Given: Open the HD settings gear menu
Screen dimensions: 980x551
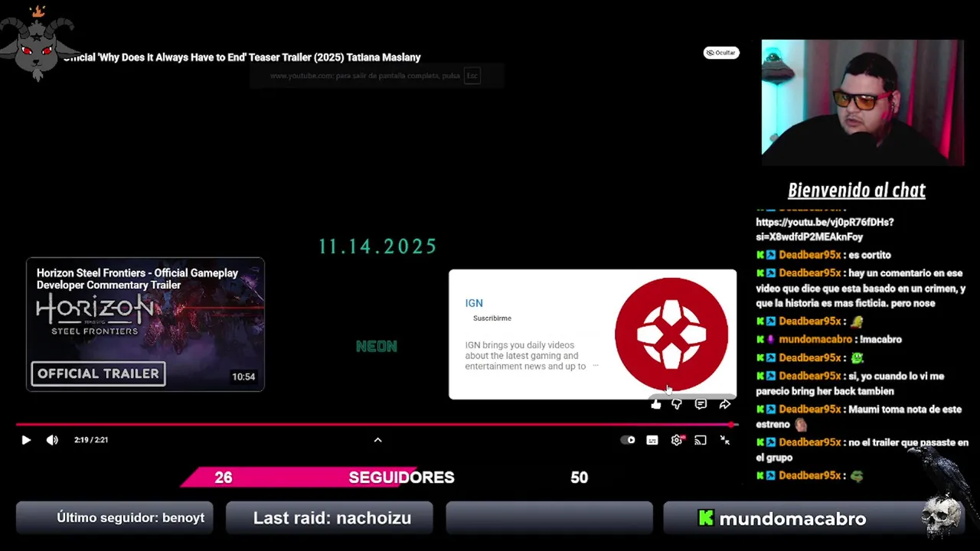Looking at the screenshot, I should point(677,440).
